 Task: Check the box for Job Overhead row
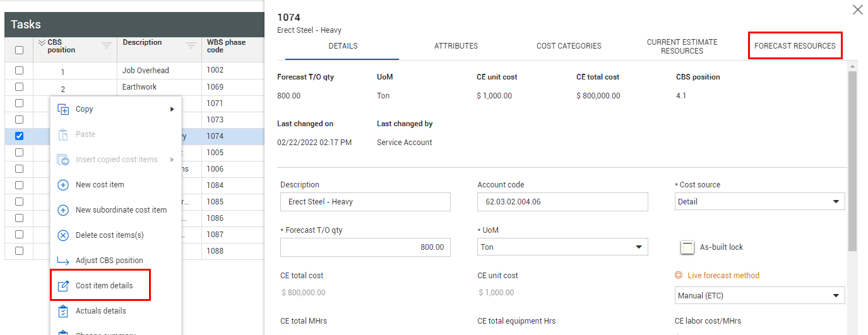point(19,71)
